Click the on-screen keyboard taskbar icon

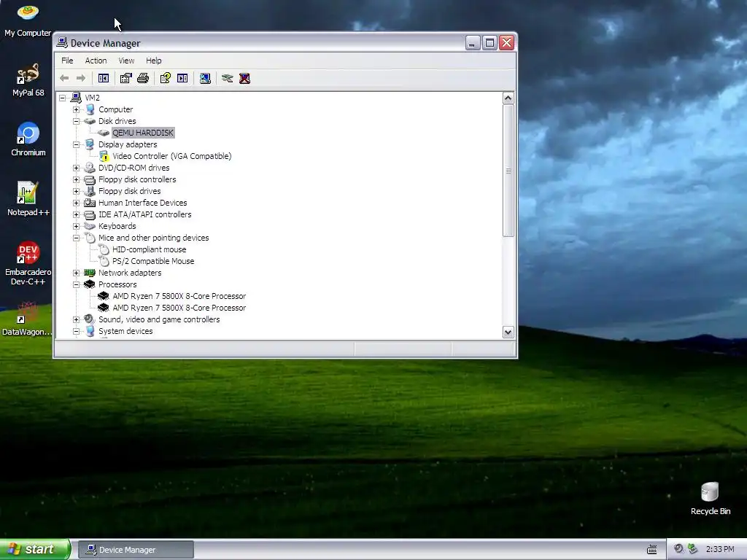652,550
